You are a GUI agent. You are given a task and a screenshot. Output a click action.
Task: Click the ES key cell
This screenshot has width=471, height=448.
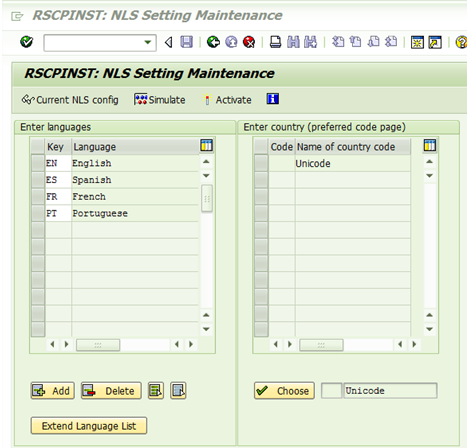tap(58, 180)
